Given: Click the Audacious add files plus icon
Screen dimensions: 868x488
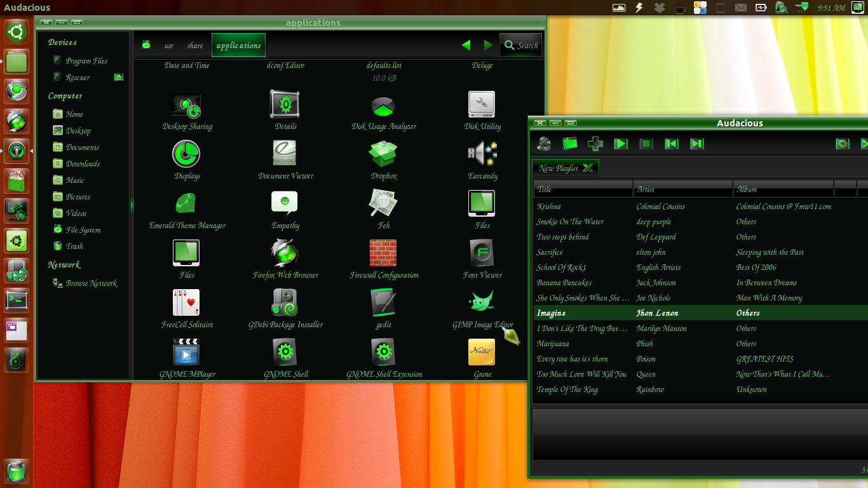Looking at the screenshot, I should click(x=595, y=144).
